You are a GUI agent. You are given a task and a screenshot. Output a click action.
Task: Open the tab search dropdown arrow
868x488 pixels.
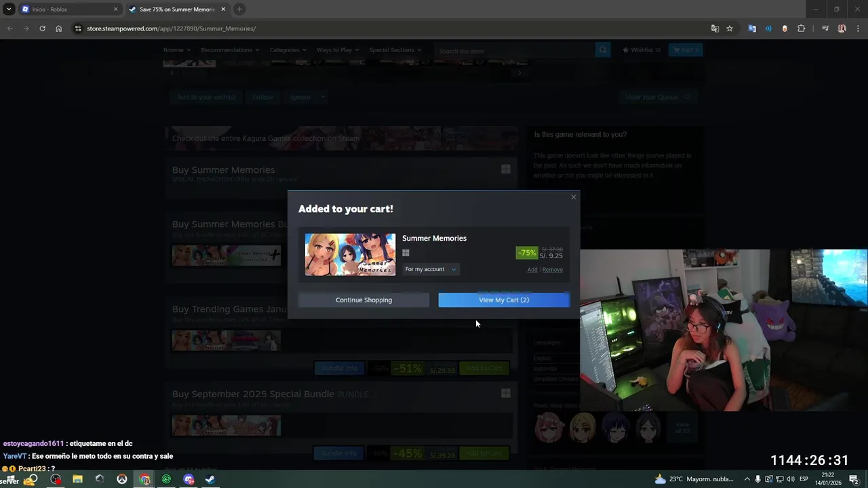point(9,9)
